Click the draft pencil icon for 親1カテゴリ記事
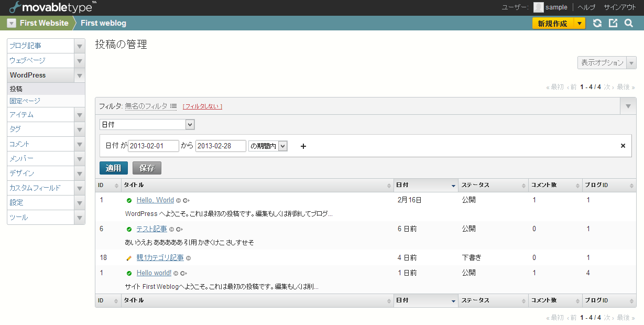 pyautogui.click(x=129, y=258)
